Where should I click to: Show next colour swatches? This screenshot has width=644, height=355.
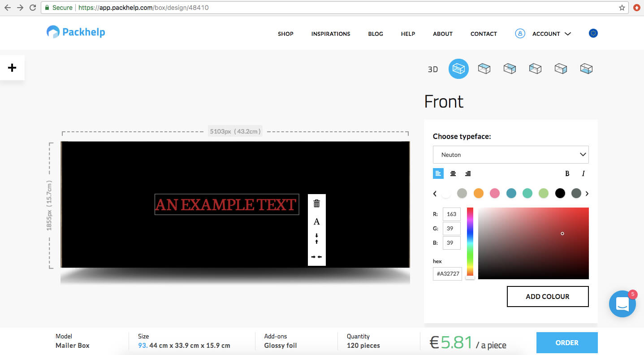[587, 194]
